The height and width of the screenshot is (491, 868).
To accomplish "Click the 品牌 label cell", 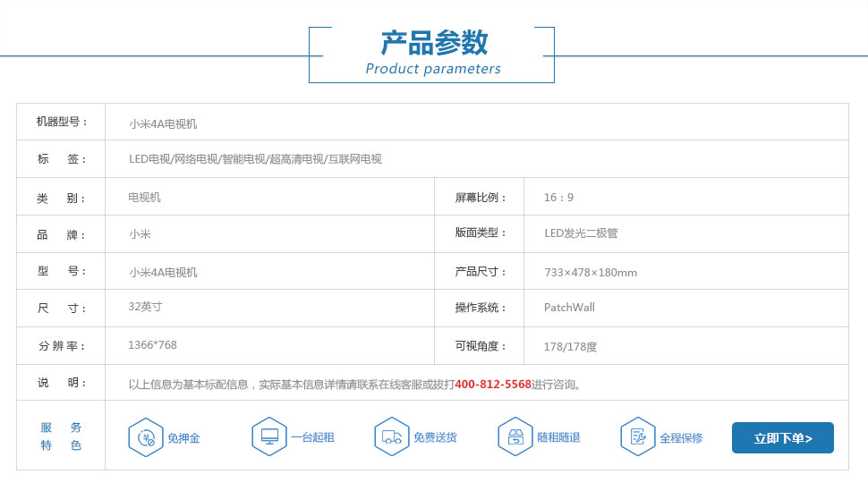I will [x=61, y=234].
